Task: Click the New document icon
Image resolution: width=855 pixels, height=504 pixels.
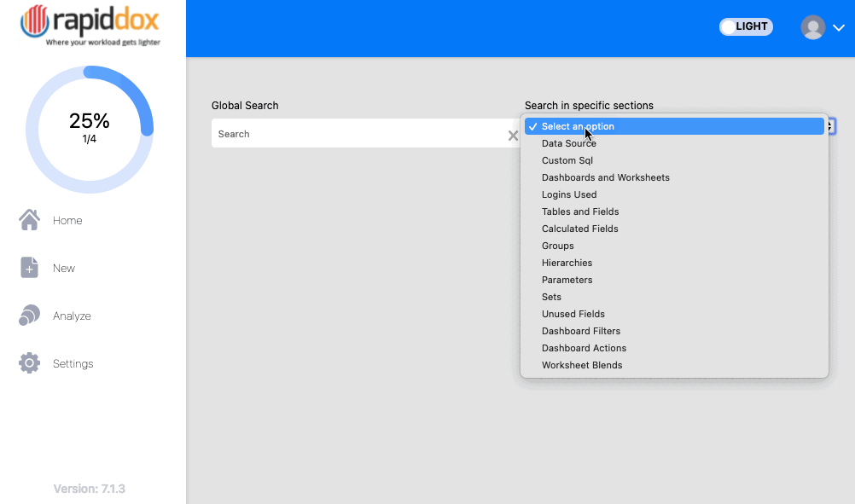Action: (x=30, y=268)
